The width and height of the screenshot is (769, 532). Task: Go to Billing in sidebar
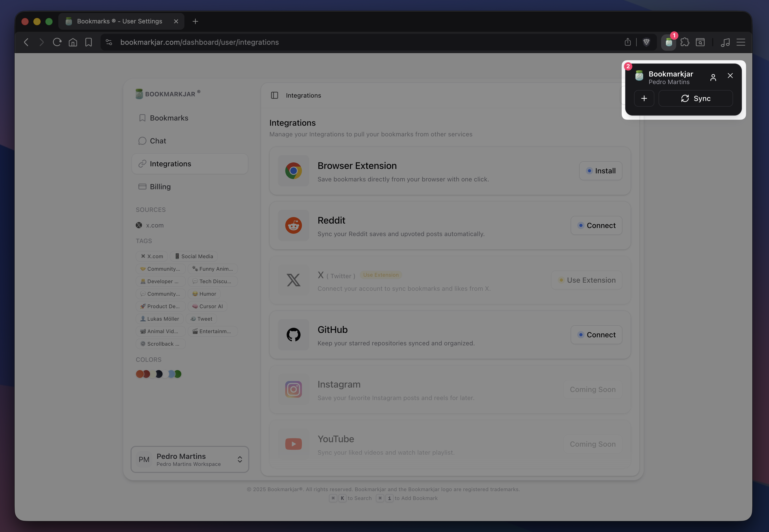tap(160, 187)
